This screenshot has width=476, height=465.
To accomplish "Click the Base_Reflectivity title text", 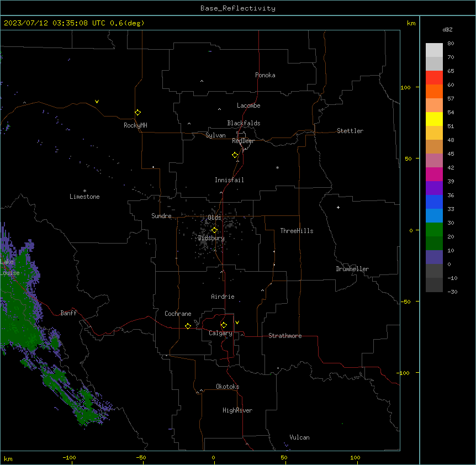I will pos(238,8).
